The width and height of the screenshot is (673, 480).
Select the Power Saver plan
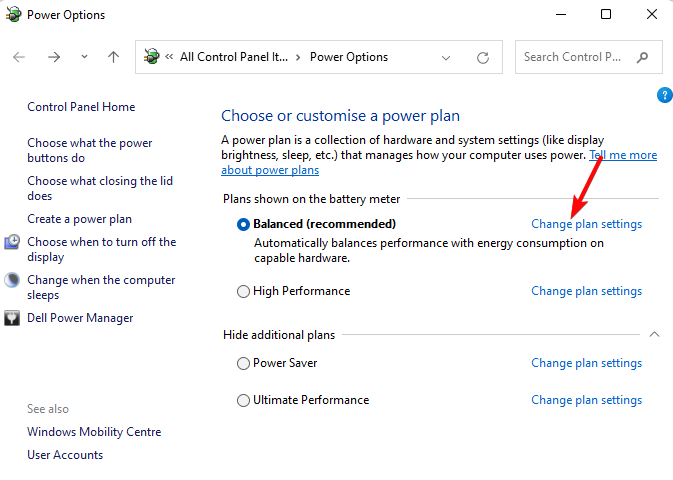243,364
